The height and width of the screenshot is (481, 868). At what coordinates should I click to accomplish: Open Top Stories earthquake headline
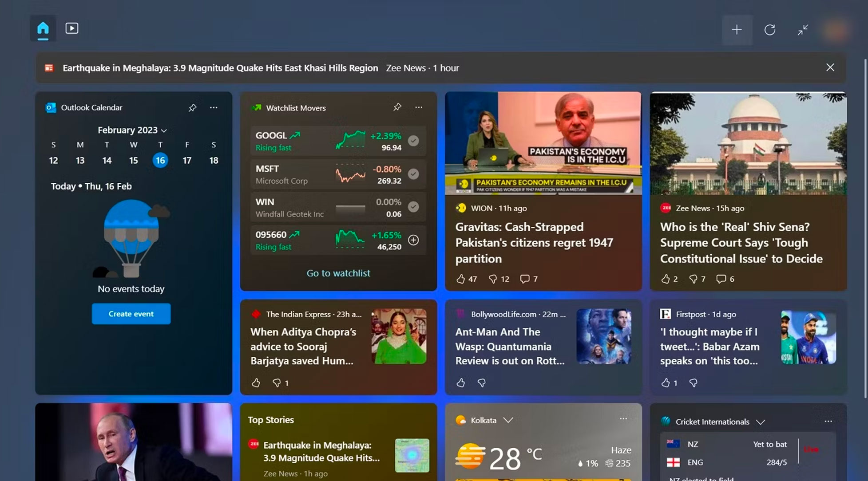click(x=321, y=452)
